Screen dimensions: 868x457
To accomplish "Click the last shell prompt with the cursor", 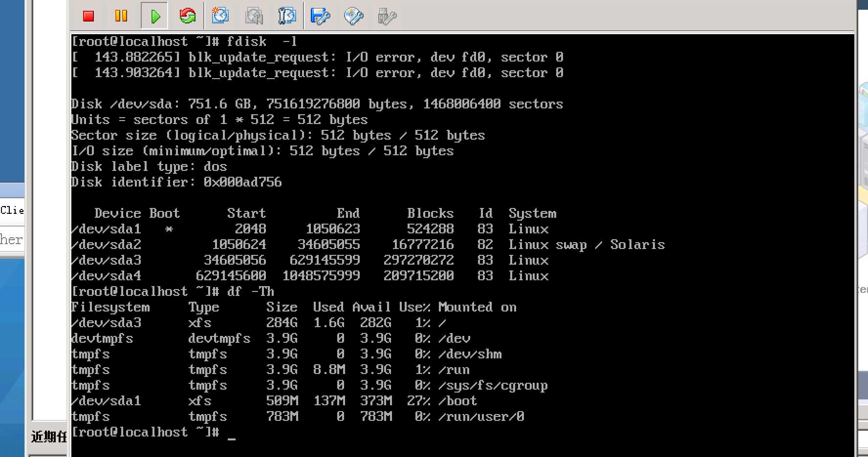I will [154, 432].
